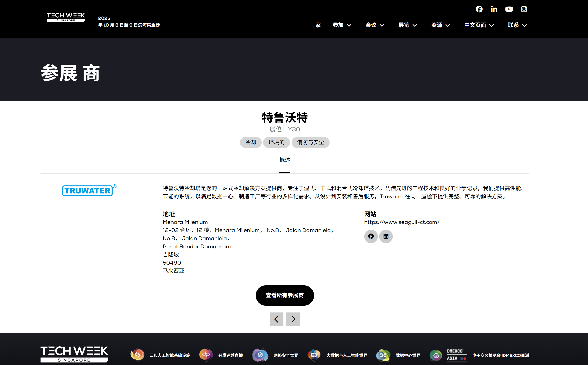Click the exhibitor's round LinkedIn icon
The width and height of the screenshot is (588, 365).
pos(386,236)
